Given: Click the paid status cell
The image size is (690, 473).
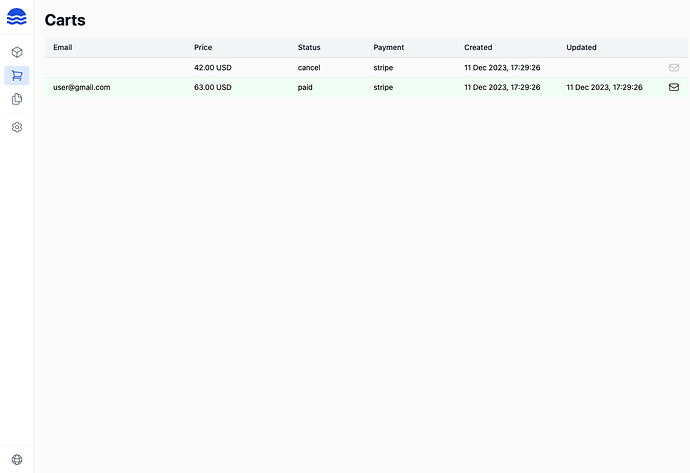Looking at the screenshot, I should point(305,87).
